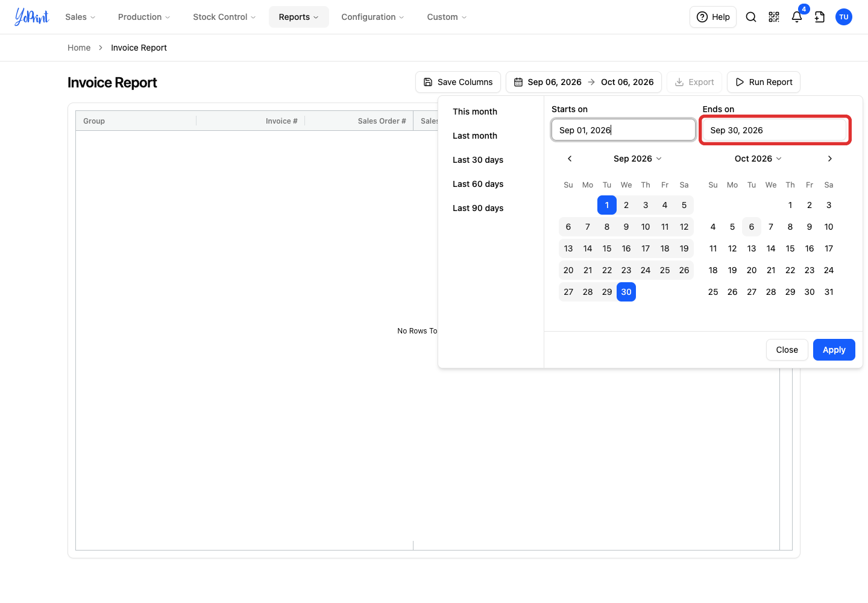The image size is (868, 603).
Task: Select October 20 in the calendar
Action: (x=752, y=270)
